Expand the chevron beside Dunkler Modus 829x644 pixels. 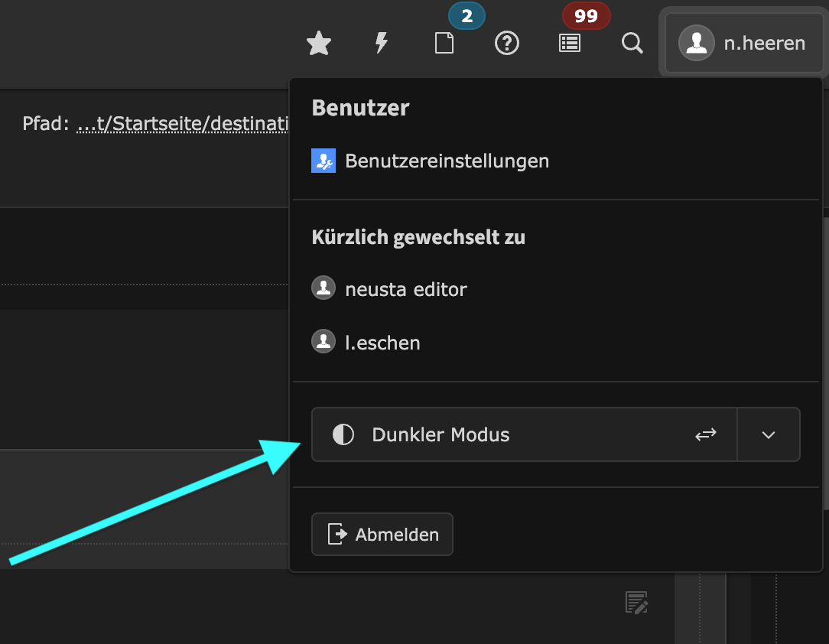769,434
